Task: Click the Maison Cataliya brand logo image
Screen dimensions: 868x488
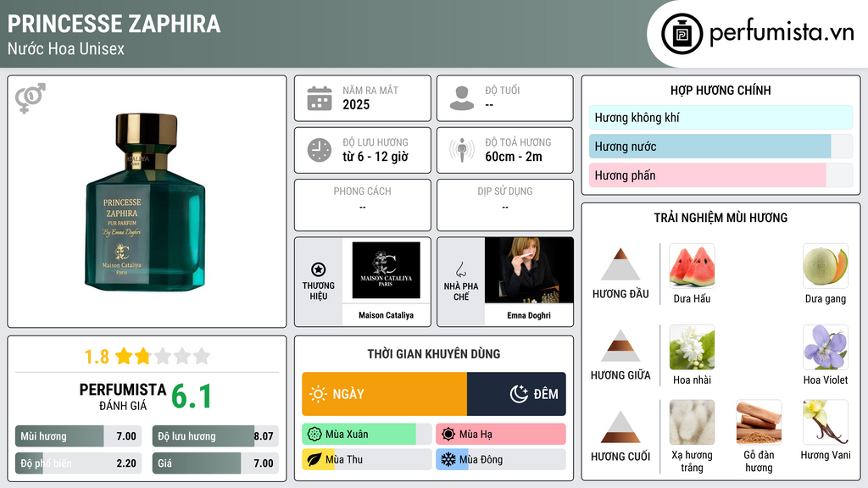Action: click(386, 270)
